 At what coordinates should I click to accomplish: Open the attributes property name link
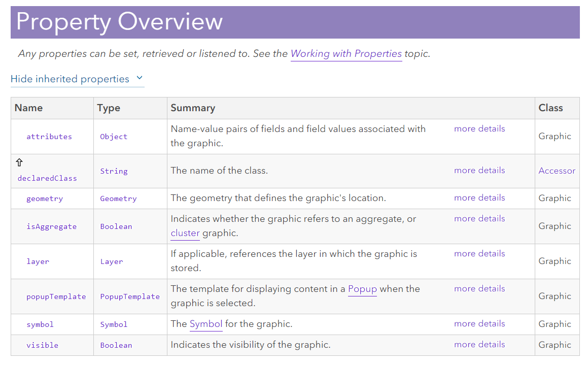[x=49, y=137]
